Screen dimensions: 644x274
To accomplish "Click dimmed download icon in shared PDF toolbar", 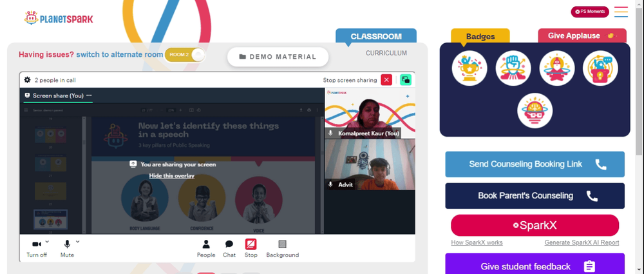I will [301, 110].
